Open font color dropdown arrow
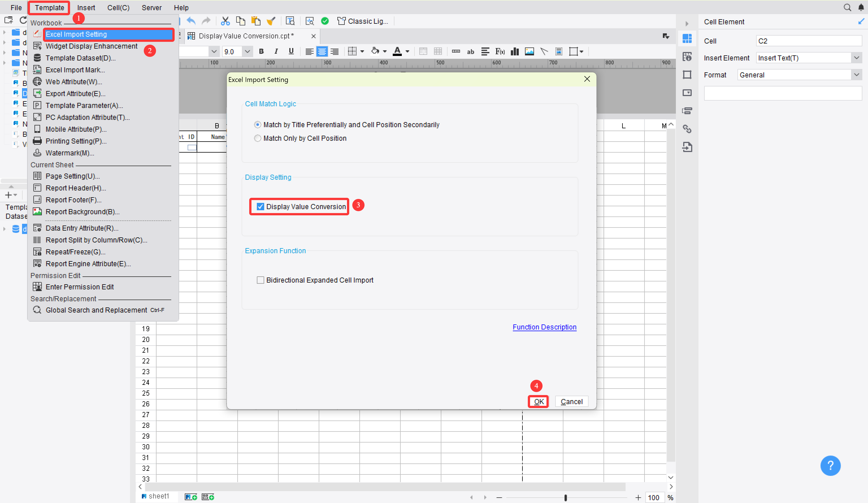The width and height of the screenshot is (868, 503). coord(407,51)
